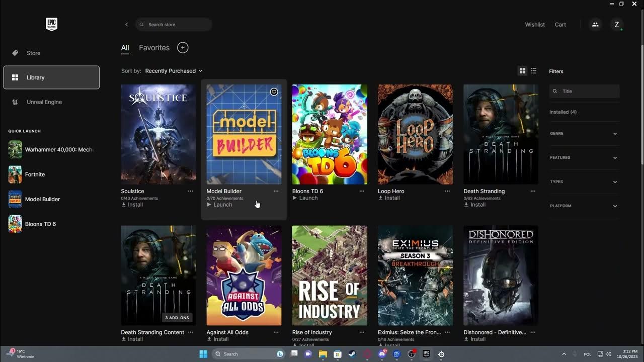
Task: Open Unreal Engine section
Action: (51, 102)
